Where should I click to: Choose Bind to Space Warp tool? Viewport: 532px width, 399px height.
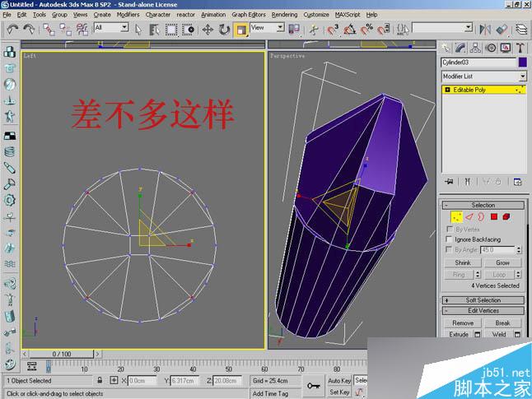pyautogui.click(x=82, y=30)
